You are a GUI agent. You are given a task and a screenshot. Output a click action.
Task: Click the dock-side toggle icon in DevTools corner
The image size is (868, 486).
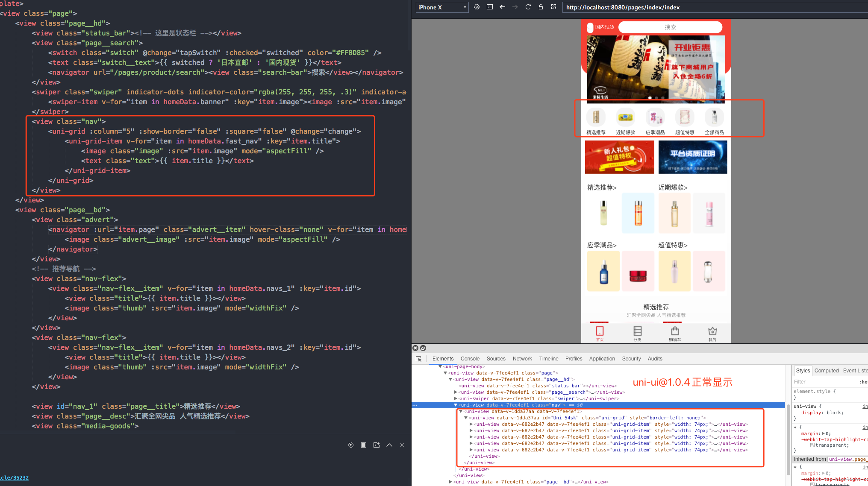(423, 348)
